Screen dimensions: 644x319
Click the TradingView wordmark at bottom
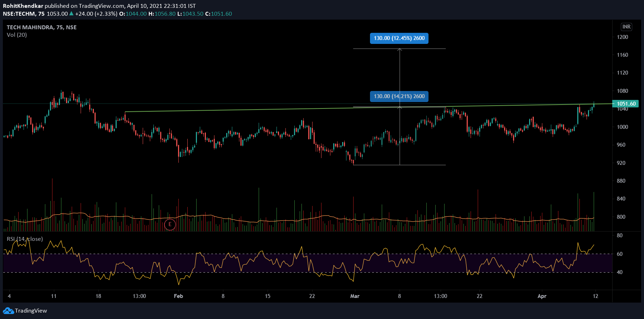click(x=31, y=311)
